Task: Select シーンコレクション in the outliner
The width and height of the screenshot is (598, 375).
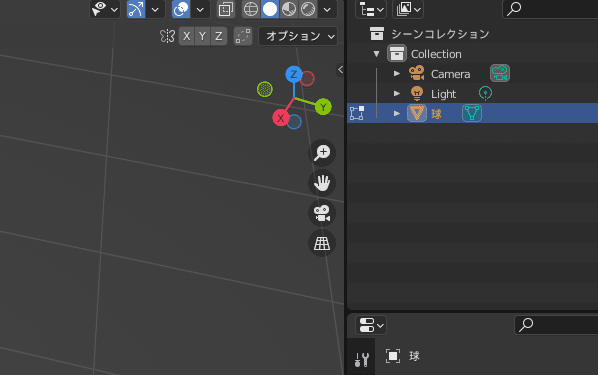Action: click(440, 34)
